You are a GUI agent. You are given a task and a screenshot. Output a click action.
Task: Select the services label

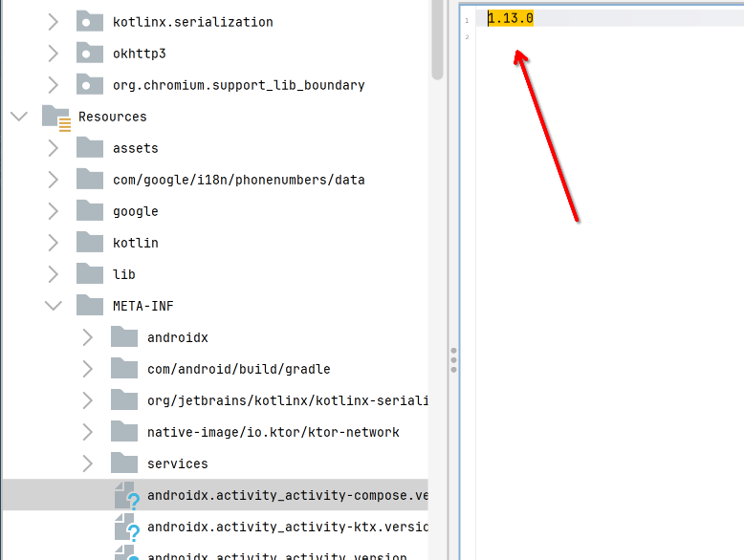point(178,463)
